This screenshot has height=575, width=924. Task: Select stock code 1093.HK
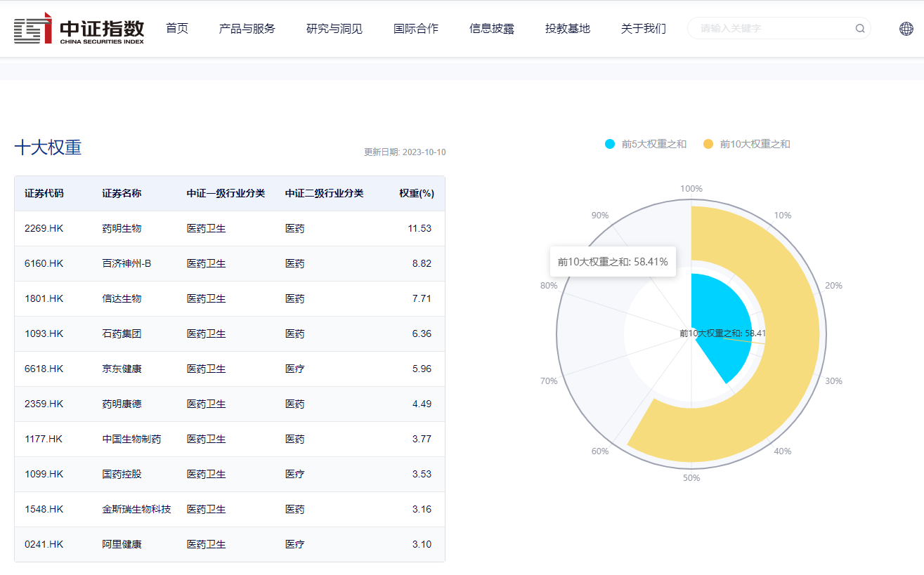pos(44,333)
